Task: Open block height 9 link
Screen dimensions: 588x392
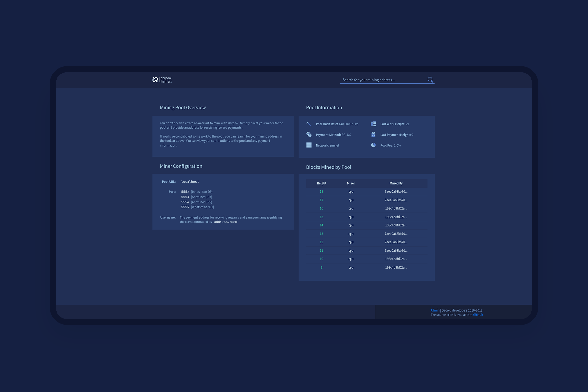Action: click(321, 268)
